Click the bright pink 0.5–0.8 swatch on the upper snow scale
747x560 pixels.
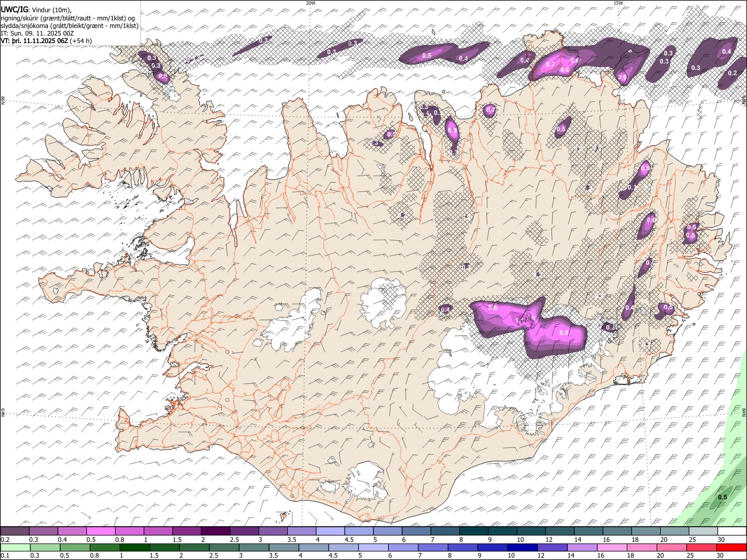pyautogui.click(x=100, y=531)
